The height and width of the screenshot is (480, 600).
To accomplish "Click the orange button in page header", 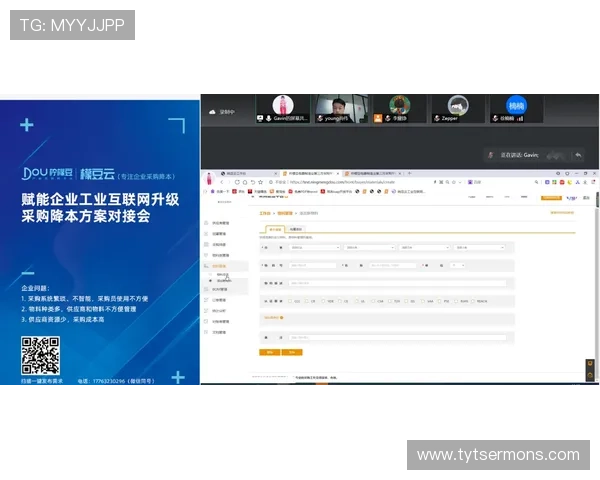I will (x=551, y=198).
